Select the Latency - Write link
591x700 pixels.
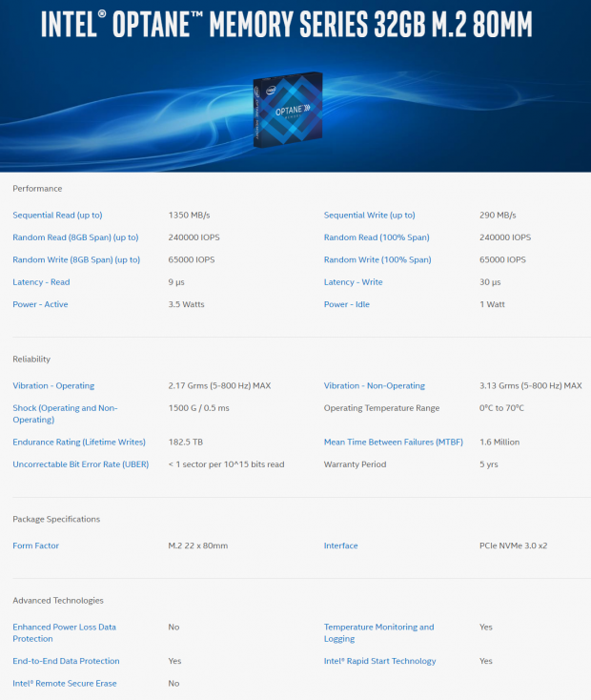[353, 282]
